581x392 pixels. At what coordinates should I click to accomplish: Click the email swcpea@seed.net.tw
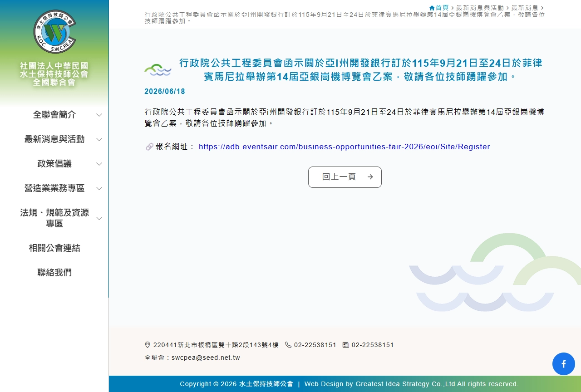[x=206, y=358]
